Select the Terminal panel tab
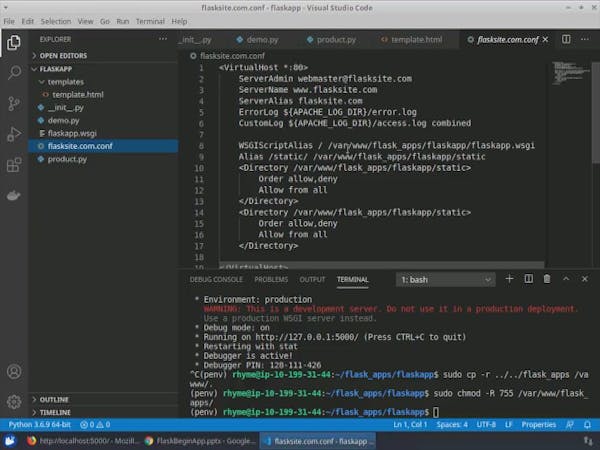 (x=352, y=280)
